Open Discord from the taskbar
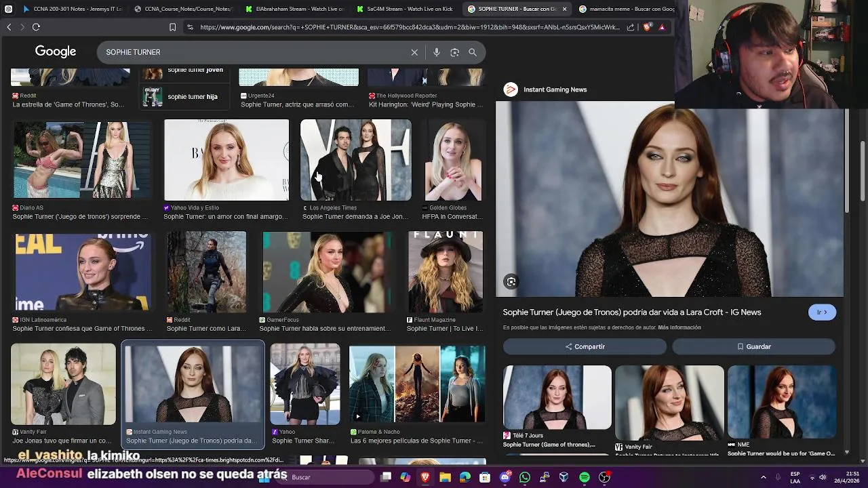The image size is (868, 488). (505, 477)
